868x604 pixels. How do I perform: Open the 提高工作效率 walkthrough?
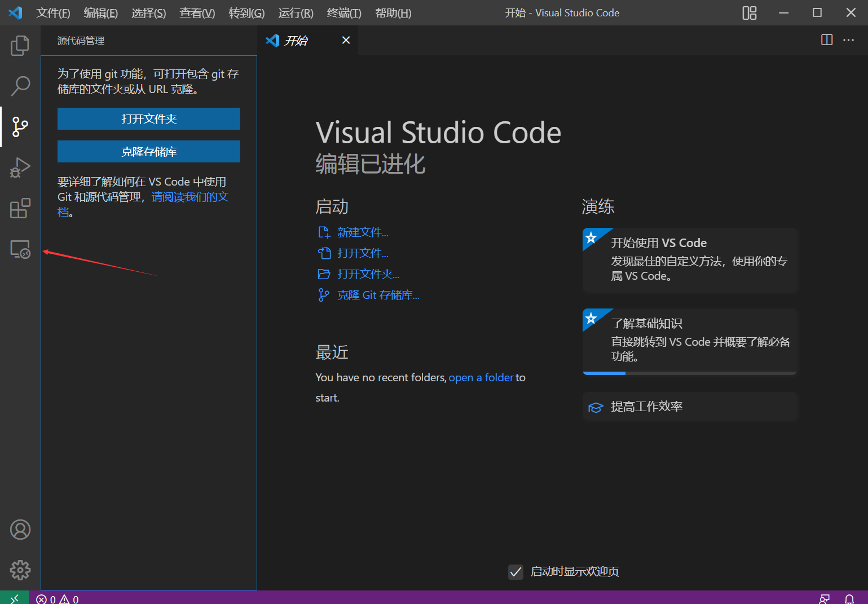[x=690, y=407]
